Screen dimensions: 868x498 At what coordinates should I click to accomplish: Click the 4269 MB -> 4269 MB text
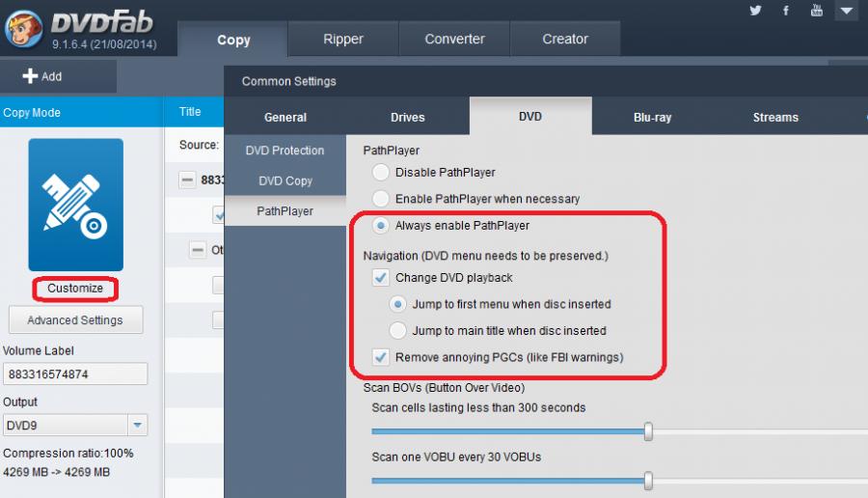(x=57, y=472)
